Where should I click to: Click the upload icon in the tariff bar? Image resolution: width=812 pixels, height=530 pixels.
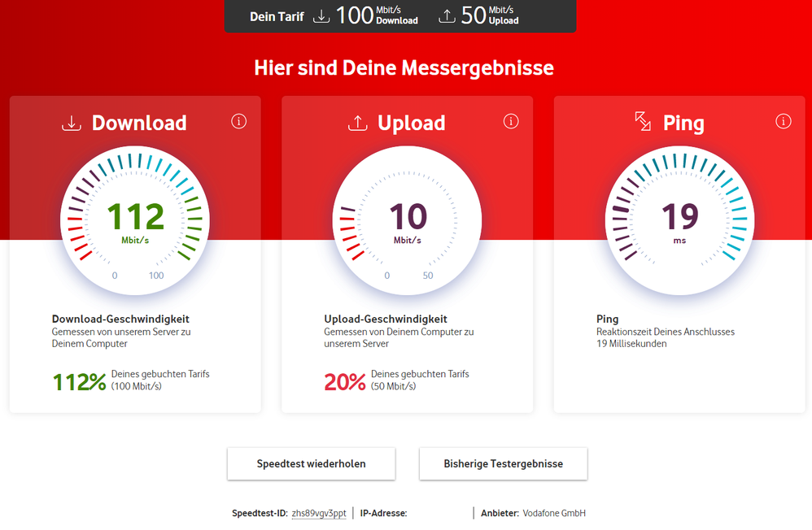pos(447,16)
